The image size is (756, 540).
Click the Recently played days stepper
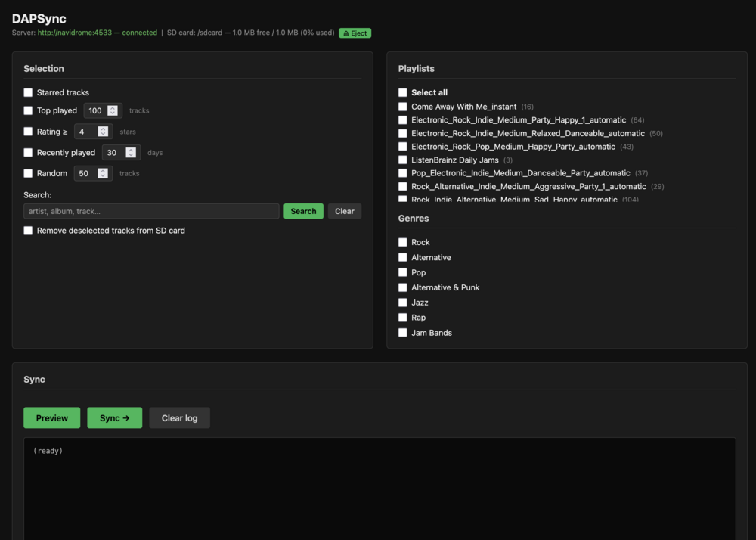pyautogui.click(x=131, y=152)
